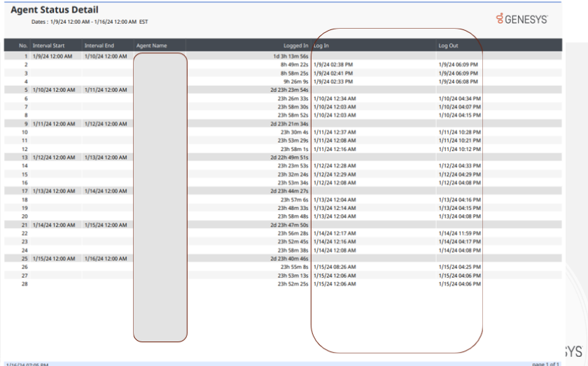
Task: Click the Agent Name column header
Action: point(151,45)
